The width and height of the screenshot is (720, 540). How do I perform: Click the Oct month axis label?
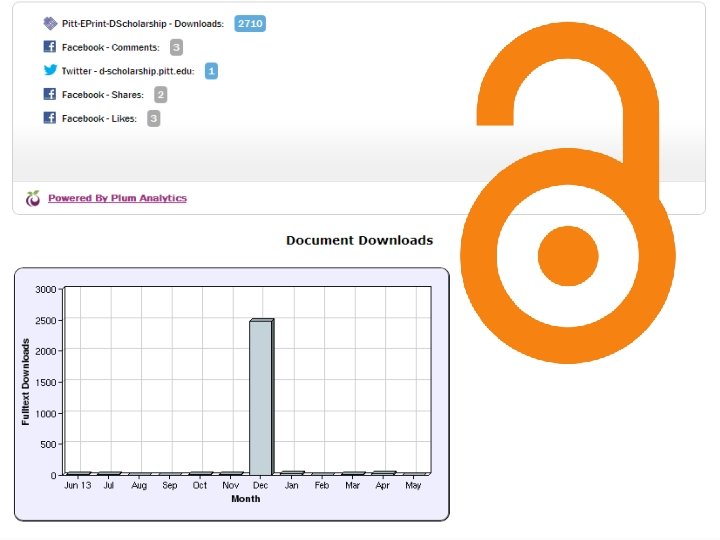[x=200, y=485]
